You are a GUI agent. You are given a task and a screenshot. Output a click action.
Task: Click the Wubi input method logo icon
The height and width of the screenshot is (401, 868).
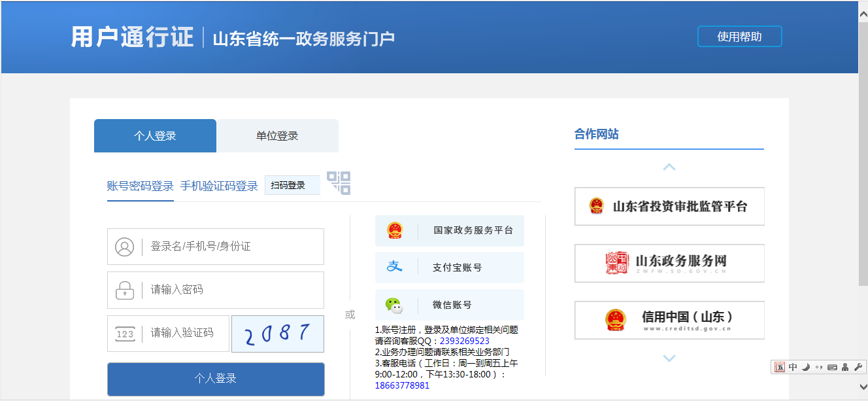pos(779,367)
